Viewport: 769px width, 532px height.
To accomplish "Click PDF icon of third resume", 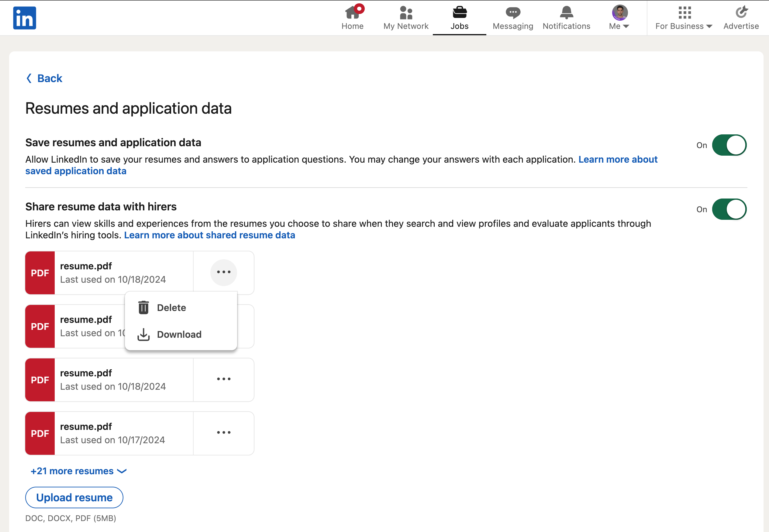I will [40, 380].
